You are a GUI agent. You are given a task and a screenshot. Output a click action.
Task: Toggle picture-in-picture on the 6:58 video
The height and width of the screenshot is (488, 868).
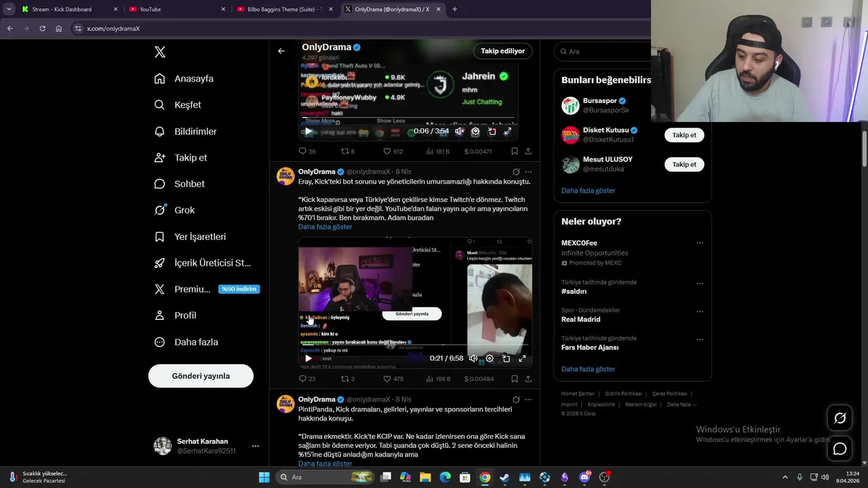(506, 359)
